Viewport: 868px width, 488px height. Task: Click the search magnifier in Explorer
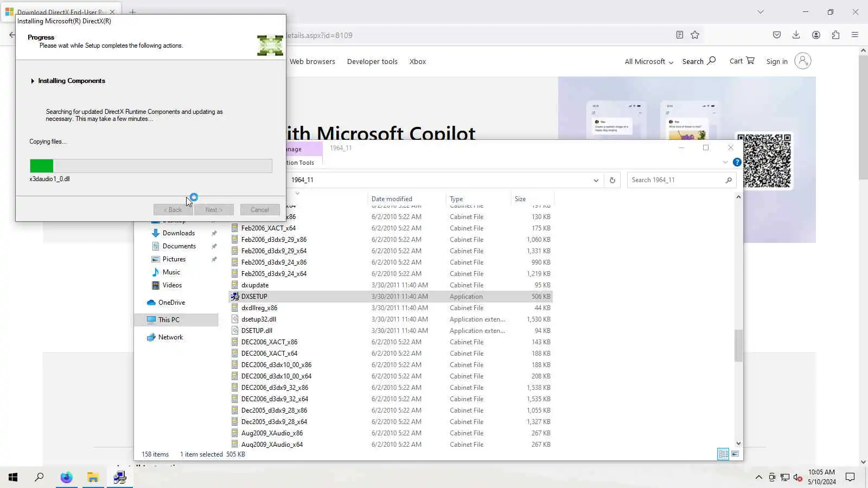(729, 180)
